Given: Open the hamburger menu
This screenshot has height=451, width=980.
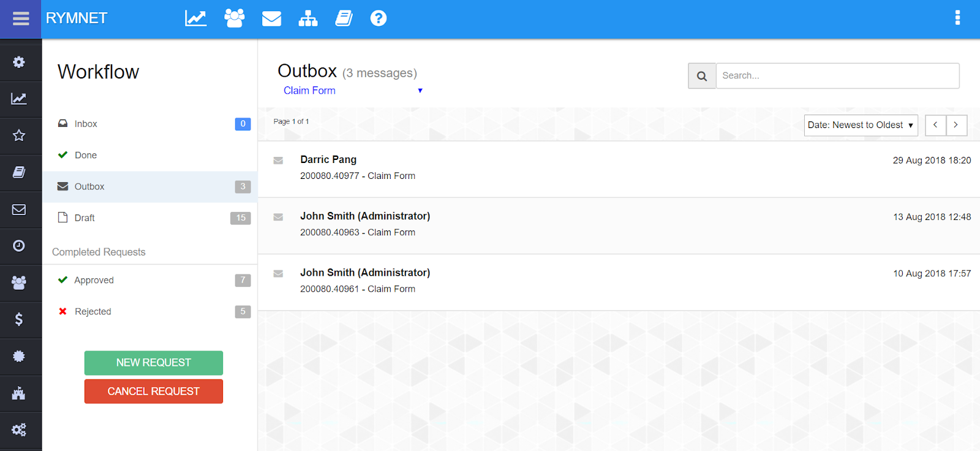Looking at the screenshot, I should [21, 19].
